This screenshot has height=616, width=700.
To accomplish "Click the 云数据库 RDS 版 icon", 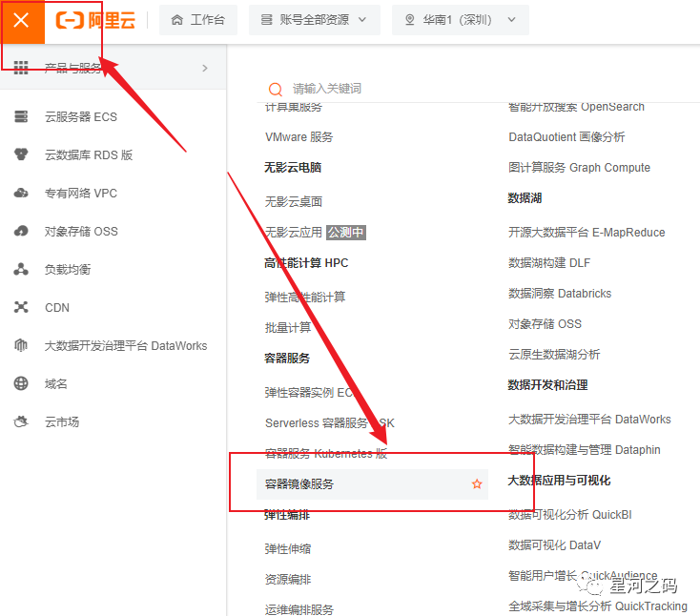I will click(x=21, y=154).
